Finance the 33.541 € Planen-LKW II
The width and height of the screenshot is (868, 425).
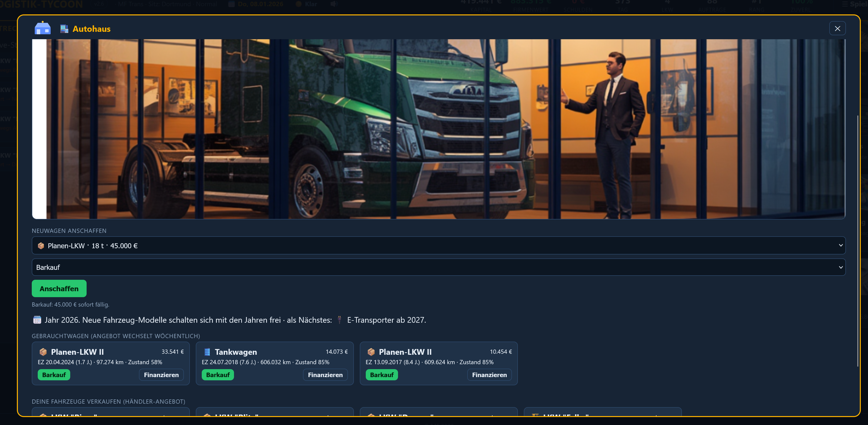click(161, 375)
